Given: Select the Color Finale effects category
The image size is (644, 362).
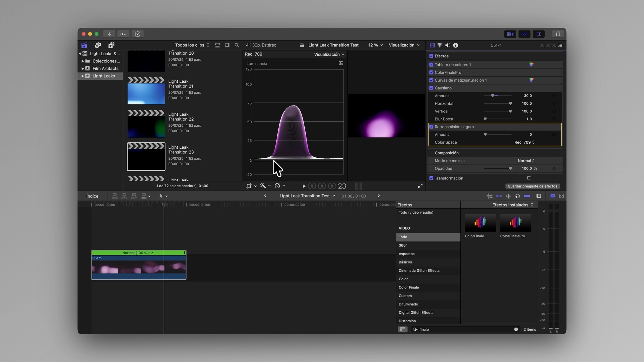Looking at the screenshot, I should (x=408, y=288).
